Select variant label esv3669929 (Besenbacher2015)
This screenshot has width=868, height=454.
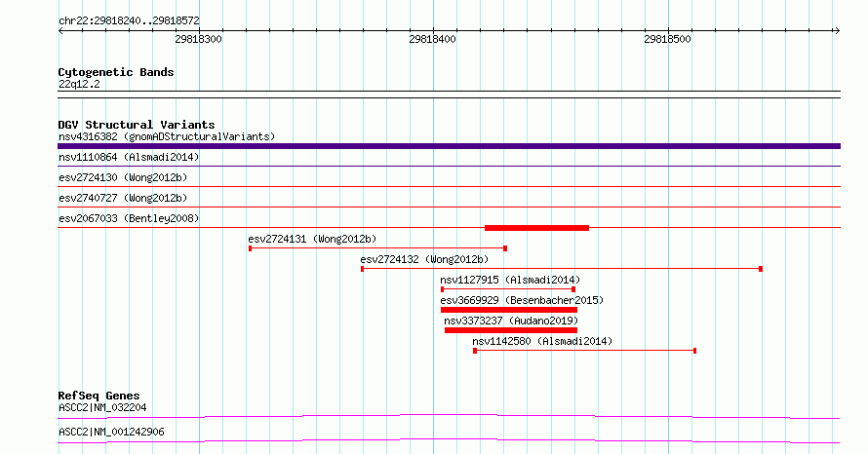point(522,300)
